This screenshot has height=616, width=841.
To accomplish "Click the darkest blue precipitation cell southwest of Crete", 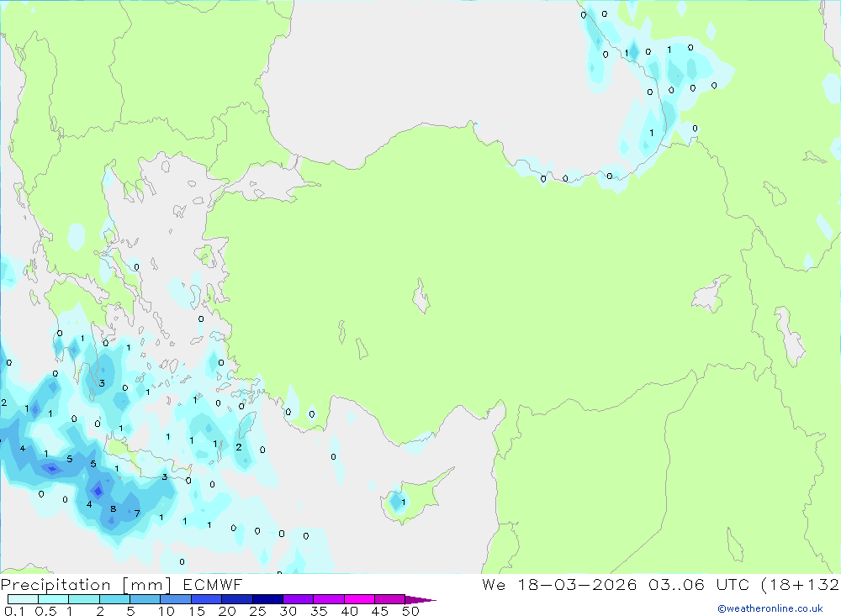I will click(x=98, y=490).
